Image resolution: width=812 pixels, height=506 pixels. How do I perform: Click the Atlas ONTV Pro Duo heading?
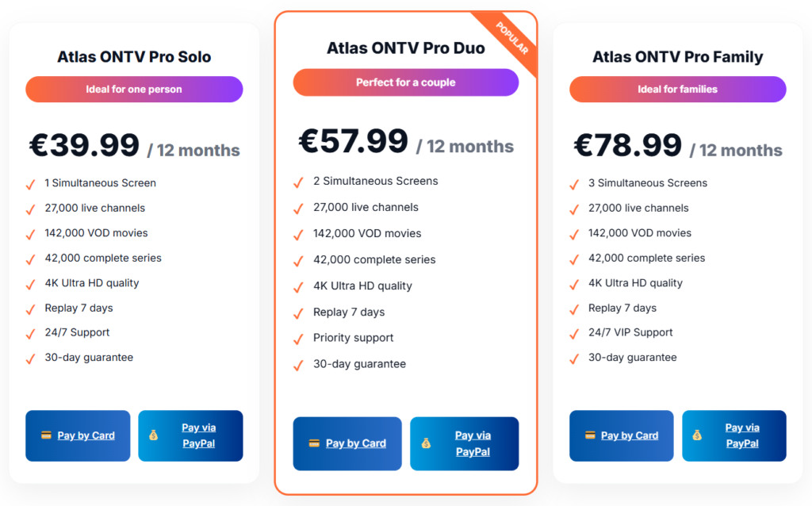click(x=405, y=48)
